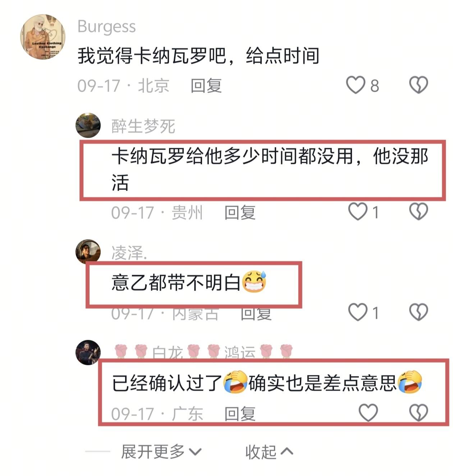Image resolution: width=453 pixels, height=476 pixels.
Task: Open username Burgess profile link
Action: point(107,27)
